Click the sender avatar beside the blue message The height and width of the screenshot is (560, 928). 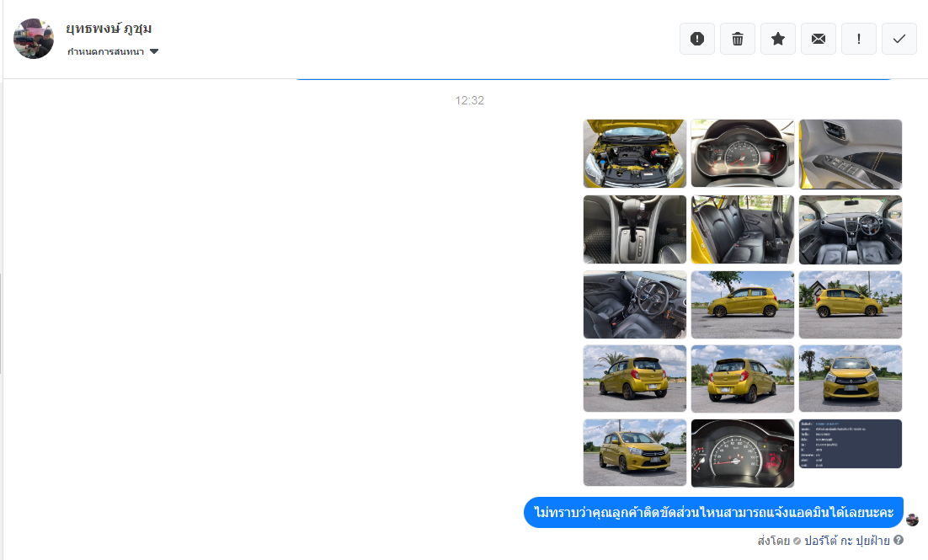[913, 520]
